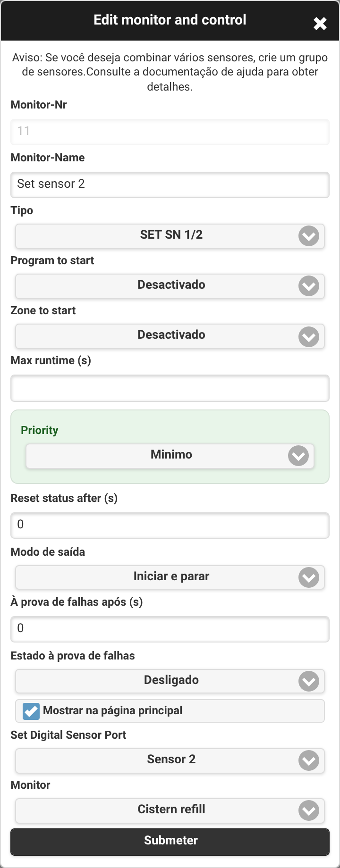Open the Cistern refill monitor dropdown
340x868 pixels.
(x=170, y=810)
